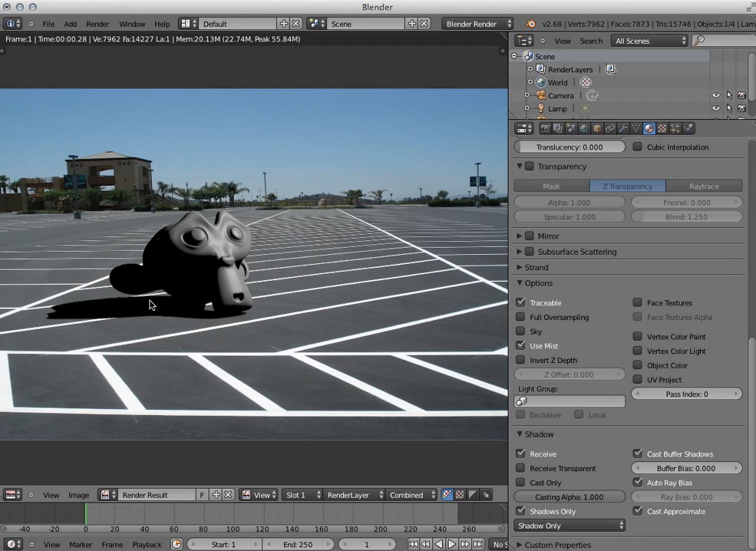
Task: Select the Mask transparency button
Action: click(x=551, y=186)
